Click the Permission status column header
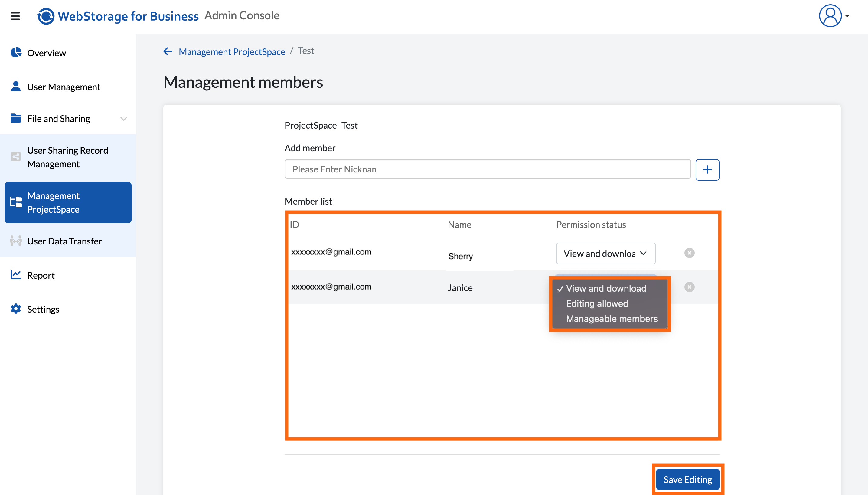 [591, 225]
